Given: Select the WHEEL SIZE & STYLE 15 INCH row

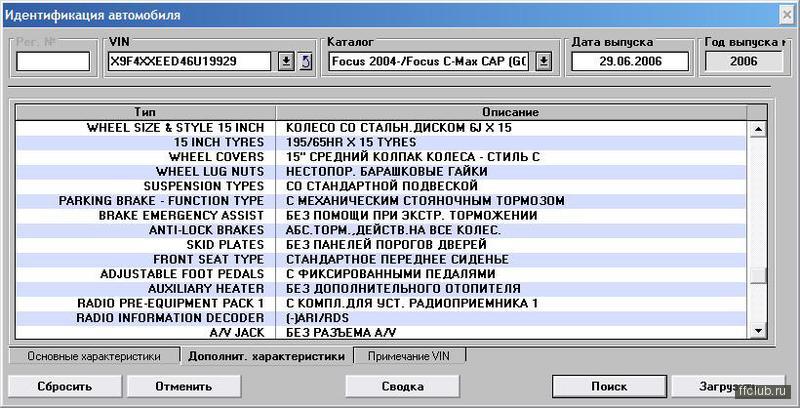Looking at the screenshot, I should tap(381, 128).
